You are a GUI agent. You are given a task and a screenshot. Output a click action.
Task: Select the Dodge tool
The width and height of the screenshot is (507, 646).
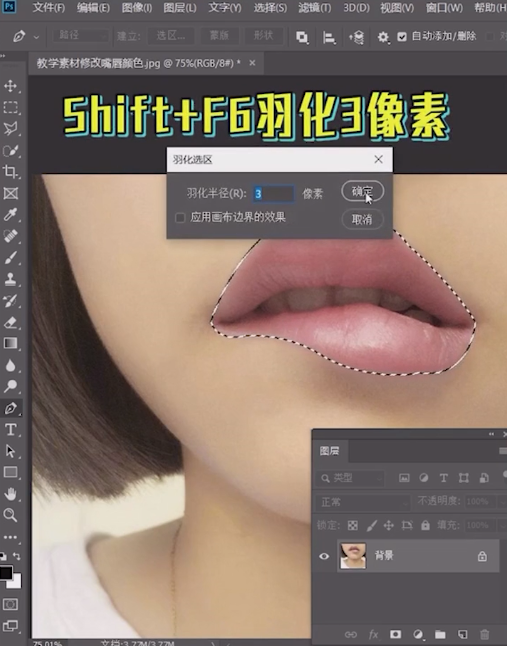(11, 386)
